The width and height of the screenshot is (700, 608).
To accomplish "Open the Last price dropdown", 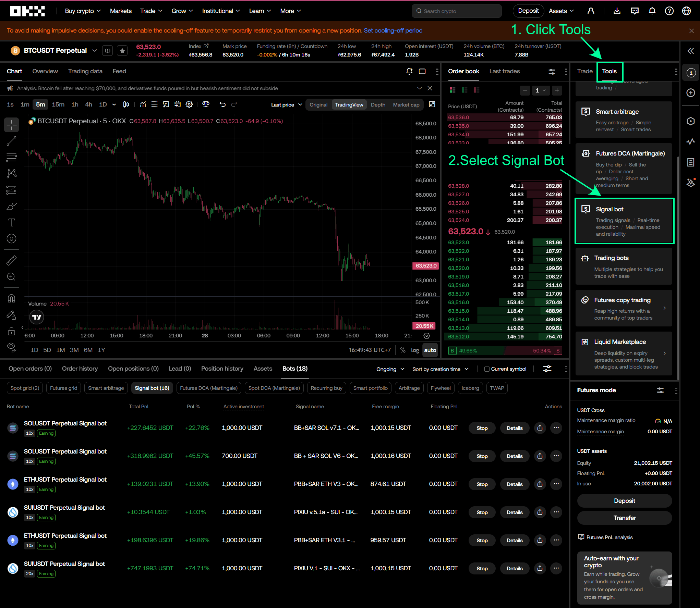I will 286,104.
